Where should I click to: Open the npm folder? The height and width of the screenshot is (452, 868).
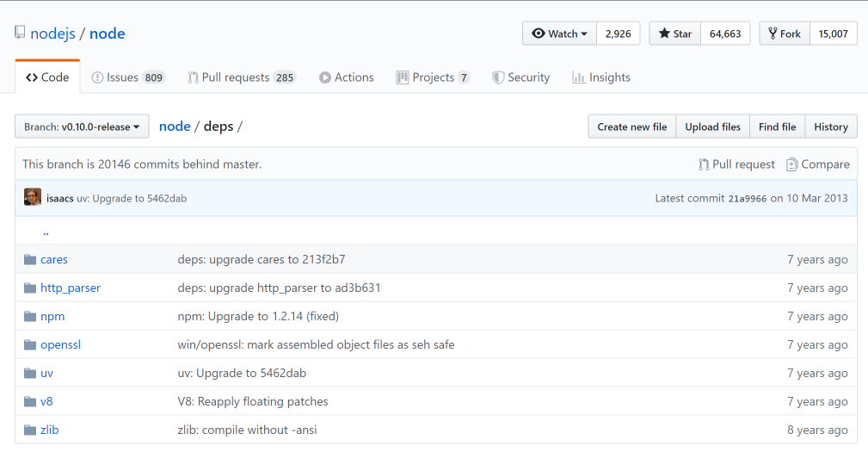click(52, 316)
